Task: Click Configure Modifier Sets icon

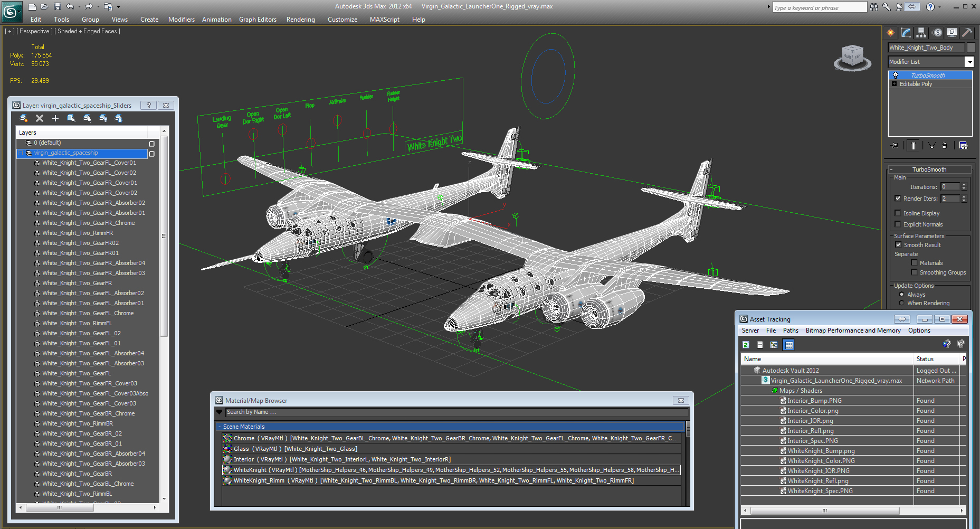Action: [964, 145]
